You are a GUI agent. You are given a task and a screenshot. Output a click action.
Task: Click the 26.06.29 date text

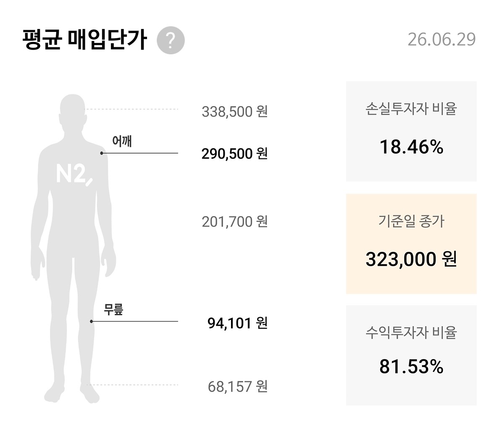coord(442,40)
